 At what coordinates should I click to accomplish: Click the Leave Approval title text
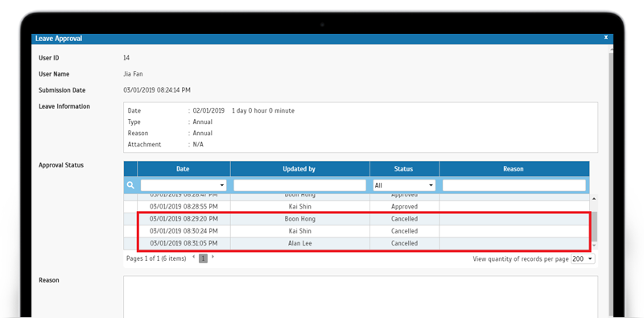tap(59, 39)
